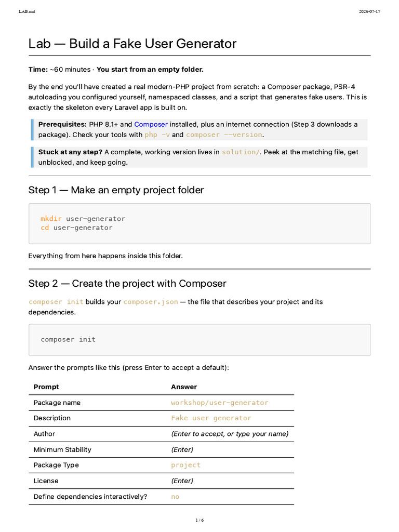This screenshot has width=399, height=532.
Task: Click the 'Answer' table column header
Action: click(184, 387)
